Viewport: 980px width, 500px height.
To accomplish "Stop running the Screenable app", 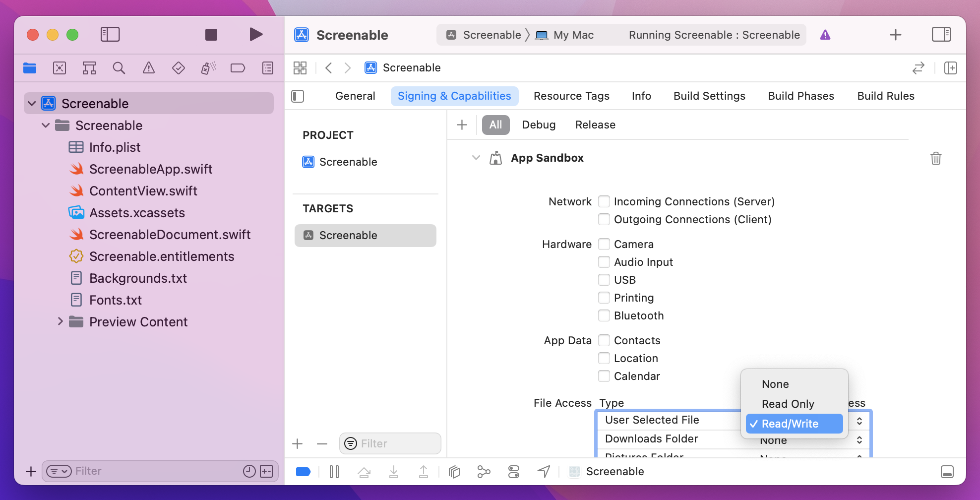I will [211, 34].
